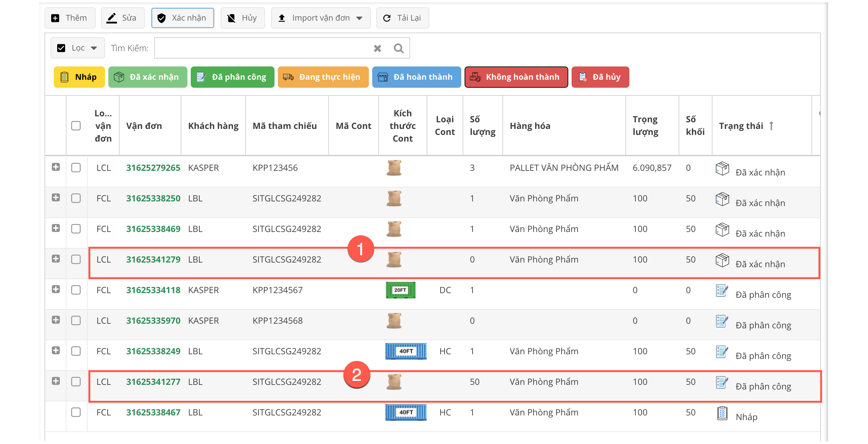Click 40FT container icon for 31625338249

point(406,351)
